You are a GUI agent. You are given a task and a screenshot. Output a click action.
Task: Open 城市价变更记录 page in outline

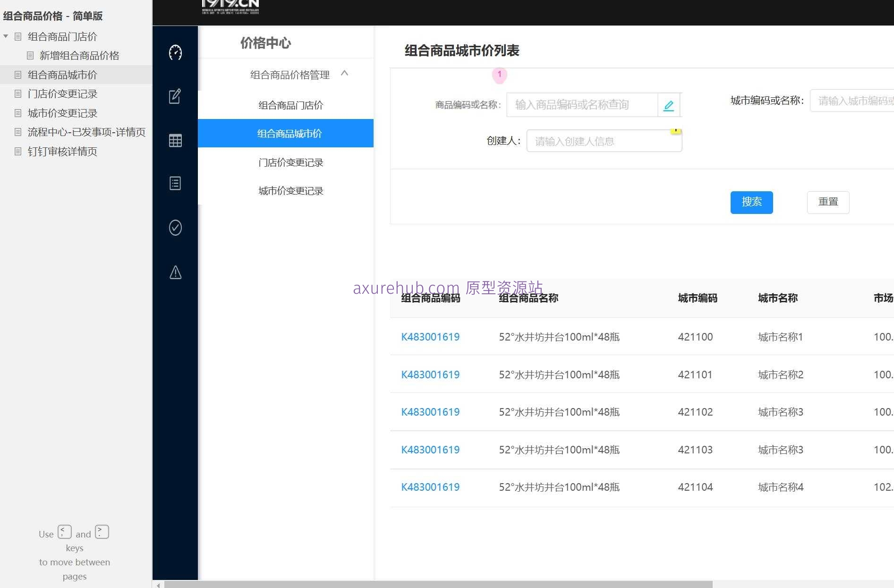pos(62,113)
